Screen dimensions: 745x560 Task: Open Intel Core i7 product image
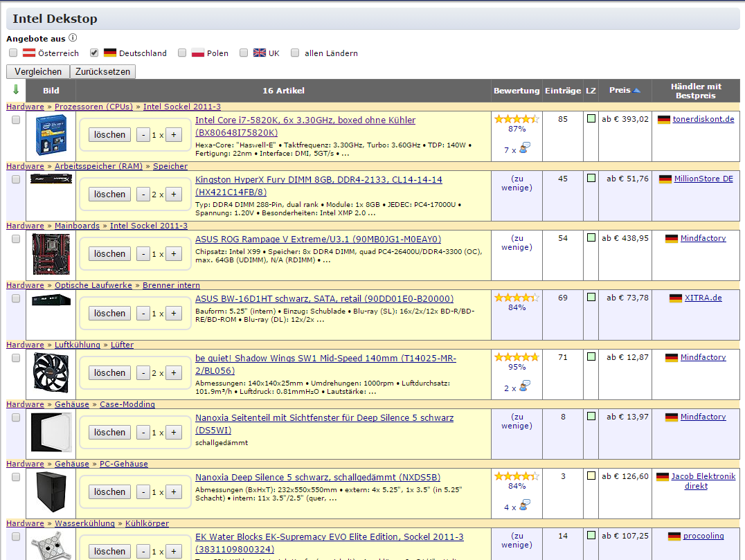pyautogui.click(x=51, y=135)
